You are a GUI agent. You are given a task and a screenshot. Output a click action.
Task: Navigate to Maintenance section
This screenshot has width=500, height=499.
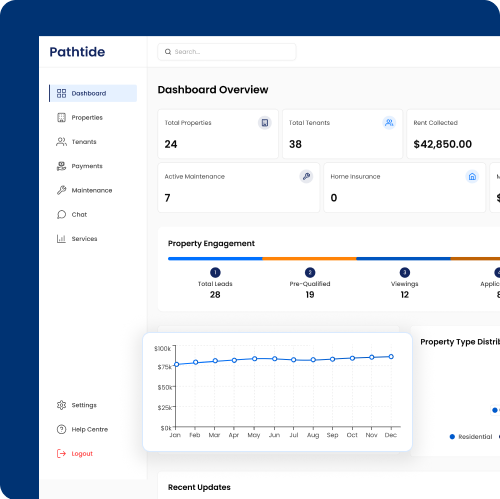[x=93, y=190]
